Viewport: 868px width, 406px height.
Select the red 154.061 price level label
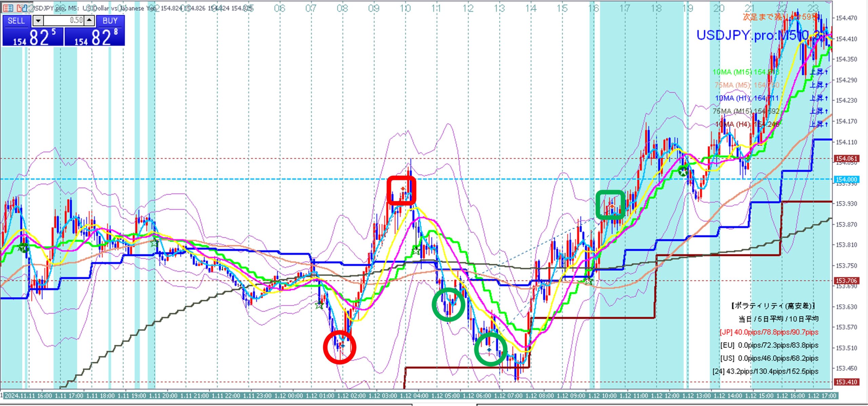click(x=846, y=159)
